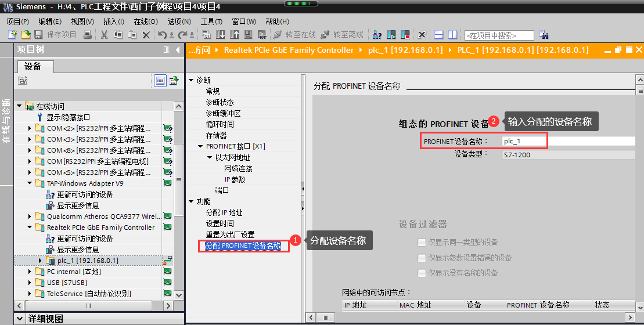Collapse the 功能 section in navigation

tap(191, 201)
